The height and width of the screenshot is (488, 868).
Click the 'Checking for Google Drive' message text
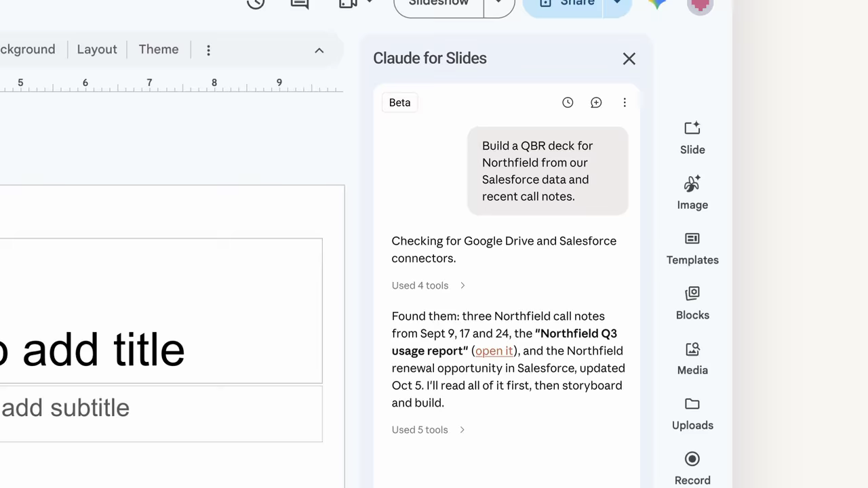(504, 249)
